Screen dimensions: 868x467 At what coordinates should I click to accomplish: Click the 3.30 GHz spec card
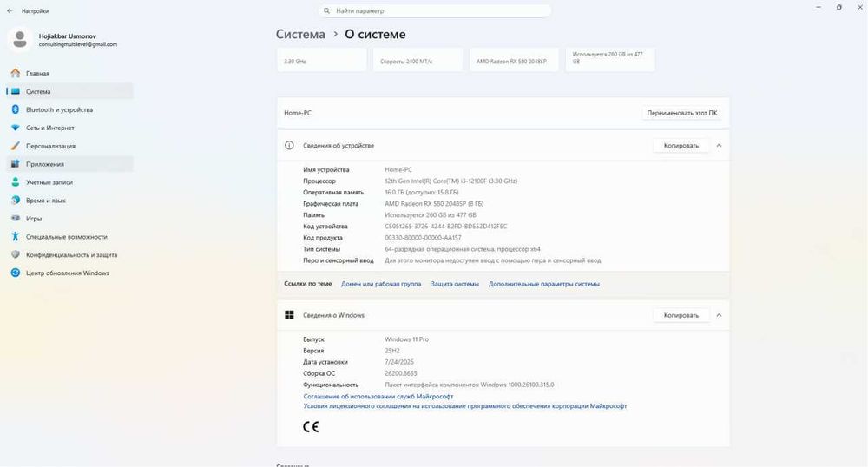tap(322, 60)
